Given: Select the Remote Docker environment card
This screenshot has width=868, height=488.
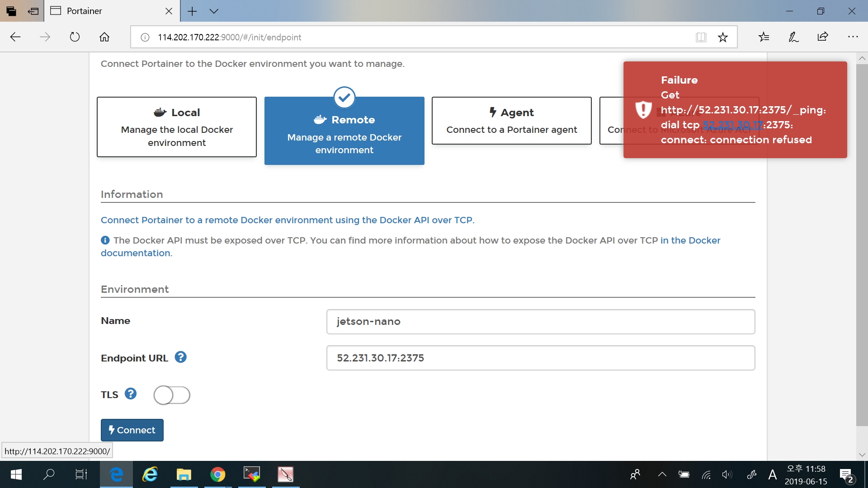Looking at the screenshot, I should point(344,131).
